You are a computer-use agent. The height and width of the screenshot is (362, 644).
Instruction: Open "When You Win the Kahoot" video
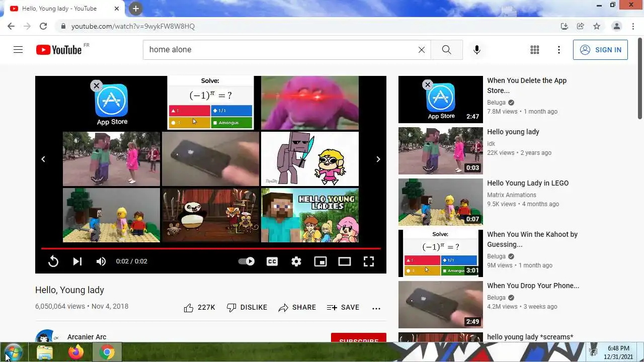point(532,239)
